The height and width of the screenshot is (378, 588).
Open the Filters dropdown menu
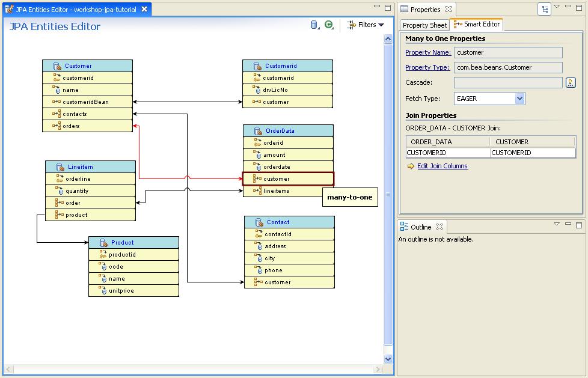coord(366,25)
